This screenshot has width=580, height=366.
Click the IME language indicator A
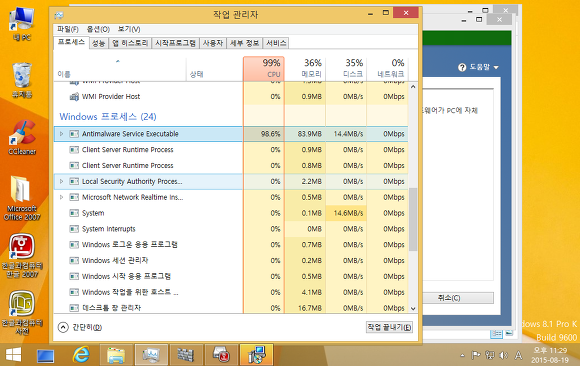pos(518,355)
